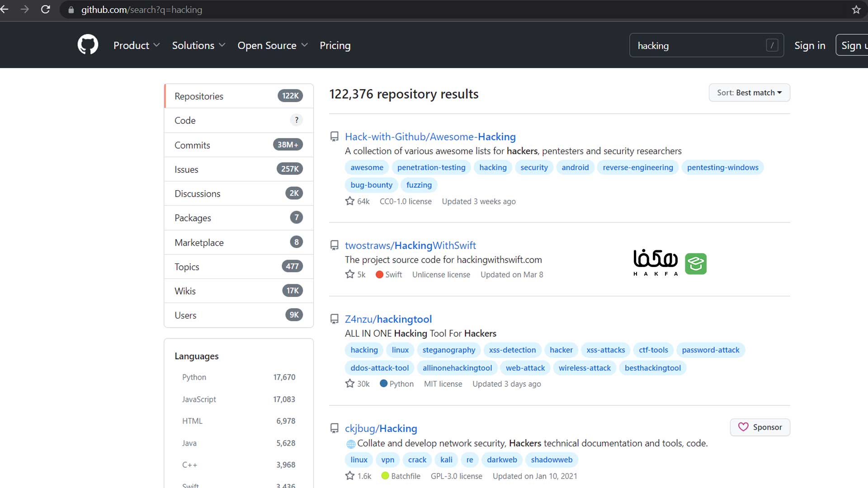The image size is (868, 488).
Task: Click the lock icon in address bar
Action: (x=71, y=9)
